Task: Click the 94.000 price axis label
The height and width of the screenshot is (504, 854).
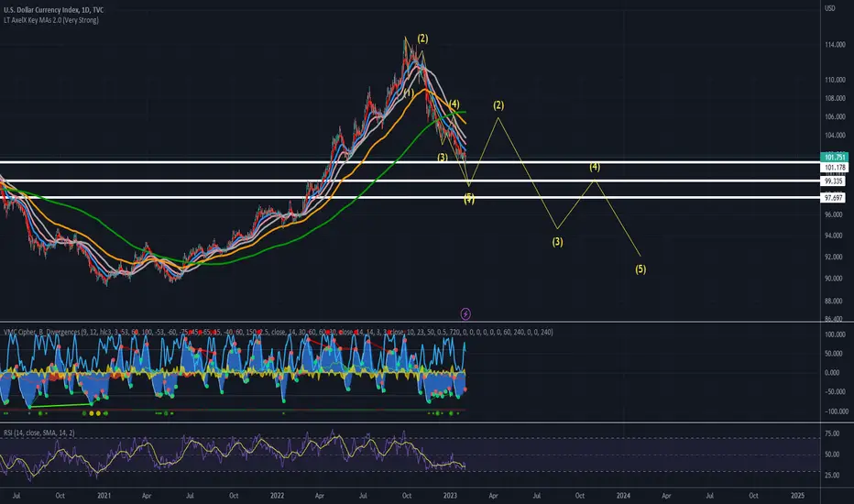Action: (x=833, y=236)
